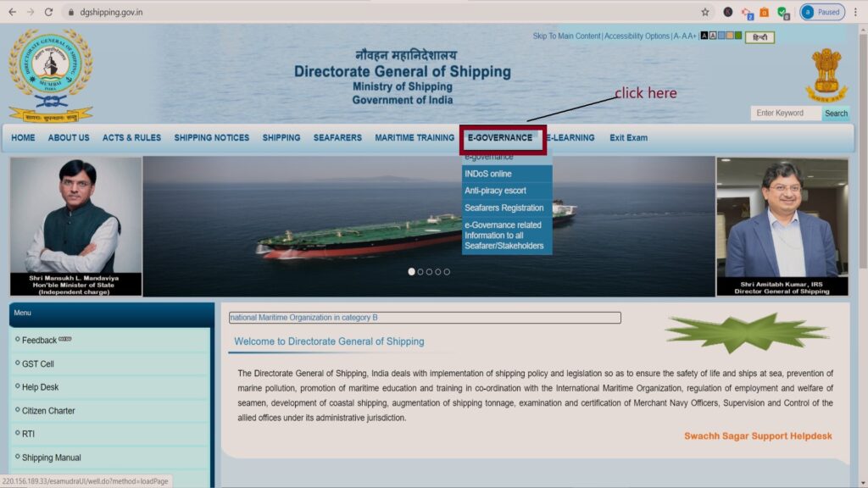
Task: Open the orange shopping bag extension
Action: pos(764,12)
